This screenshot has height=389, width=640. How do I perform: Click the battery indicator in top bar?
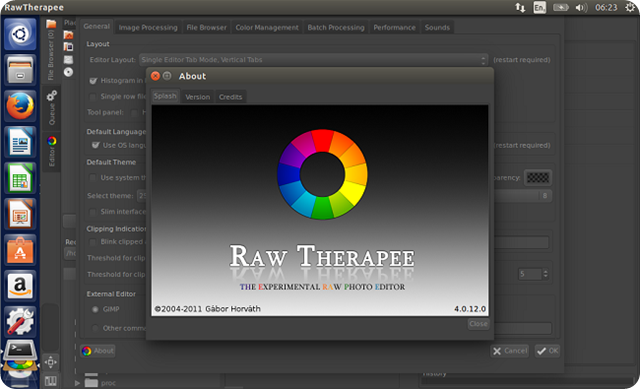tap(560, 7)
